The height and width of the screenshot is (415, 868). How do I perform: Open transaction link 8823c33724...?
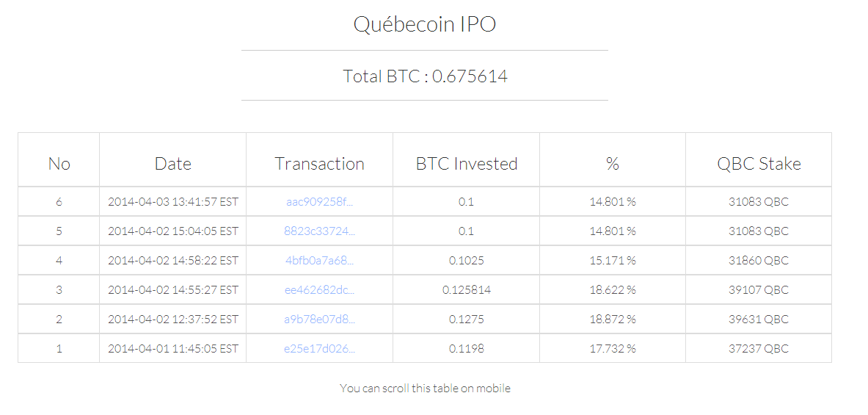[319, 231]
